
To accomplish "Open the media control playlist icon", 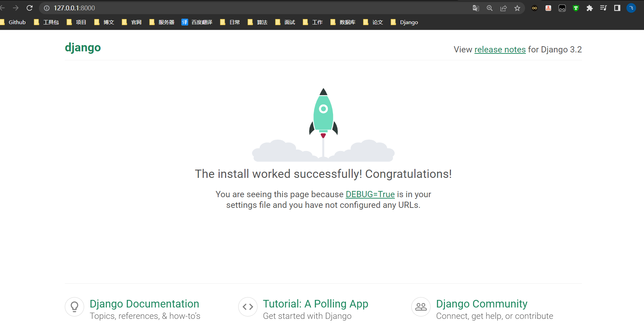I will pos(603,8).
